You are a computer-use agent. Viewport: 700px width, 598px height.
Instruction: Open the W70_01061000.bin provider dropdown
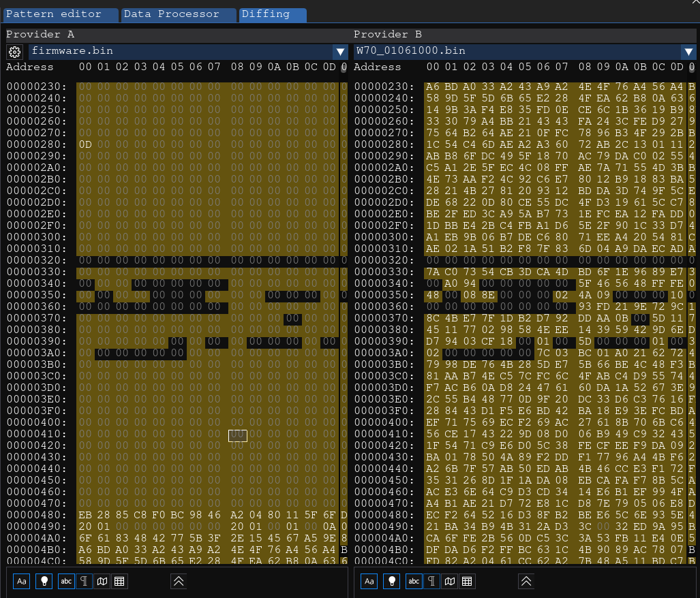click(x=687, y=51)
